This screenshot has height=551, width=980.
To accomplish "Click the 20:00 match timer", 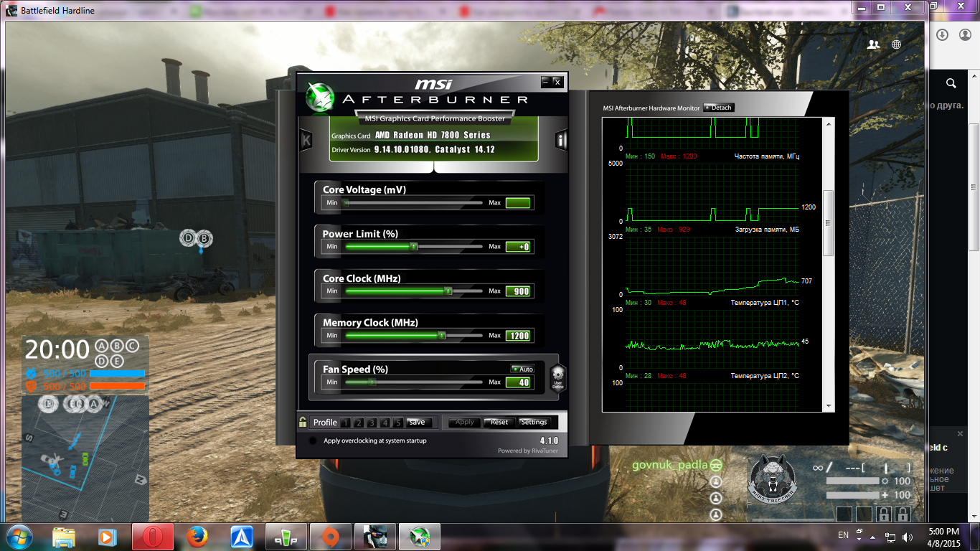I will 57,350.
